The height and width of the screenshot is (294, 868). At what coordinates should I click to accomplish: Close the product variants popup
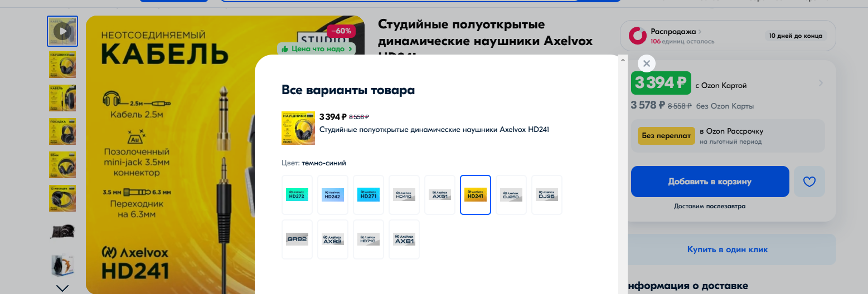pyautogui.click(x=646, y=63)
